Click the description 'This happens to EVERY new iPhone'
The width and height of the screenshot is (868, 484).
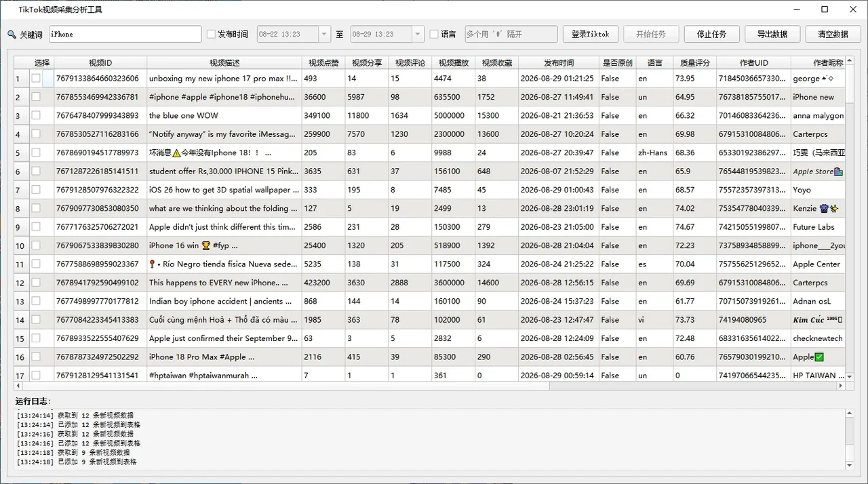pos(224,283)
